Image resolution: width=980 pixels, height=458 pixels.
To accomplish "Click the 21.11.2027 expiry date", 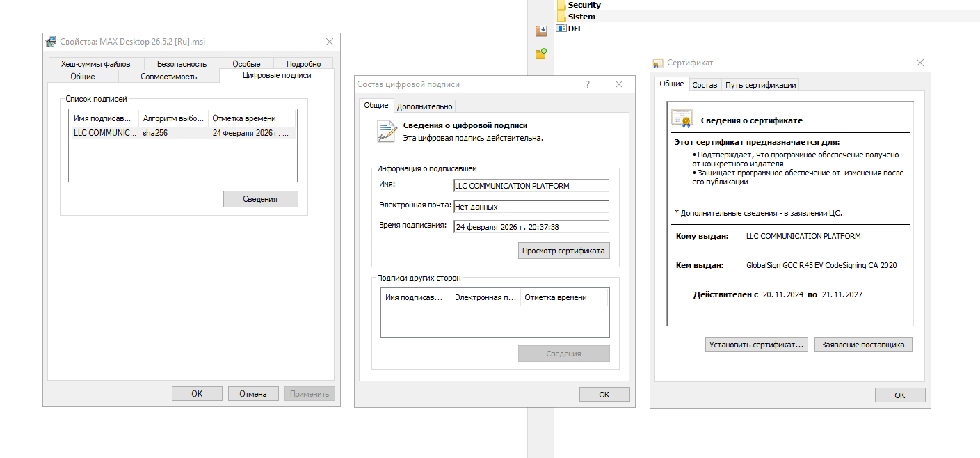I will click(842, 294).
